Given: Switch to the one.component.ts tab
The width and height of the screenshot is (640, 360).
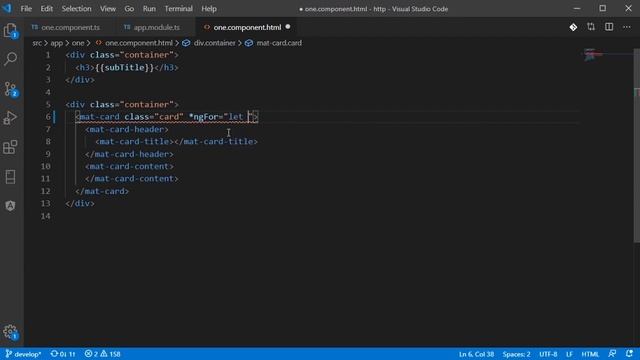Looking at the screenshot, I should 70,27.
